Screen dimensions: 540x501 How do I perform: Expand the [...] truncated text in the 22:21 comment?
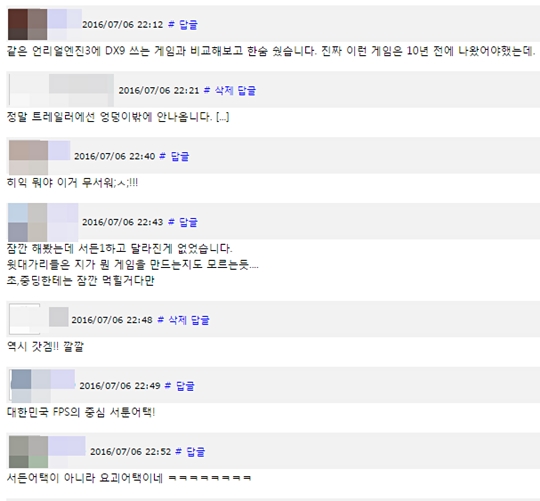pos(222,117)
